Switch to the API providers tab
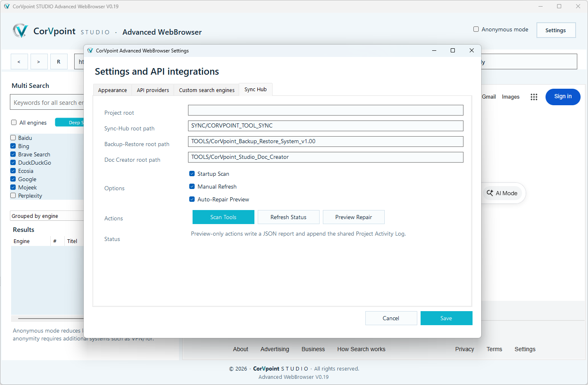Image resolution: width=588 pixels, height=385 pixels. tap(153, 90)
